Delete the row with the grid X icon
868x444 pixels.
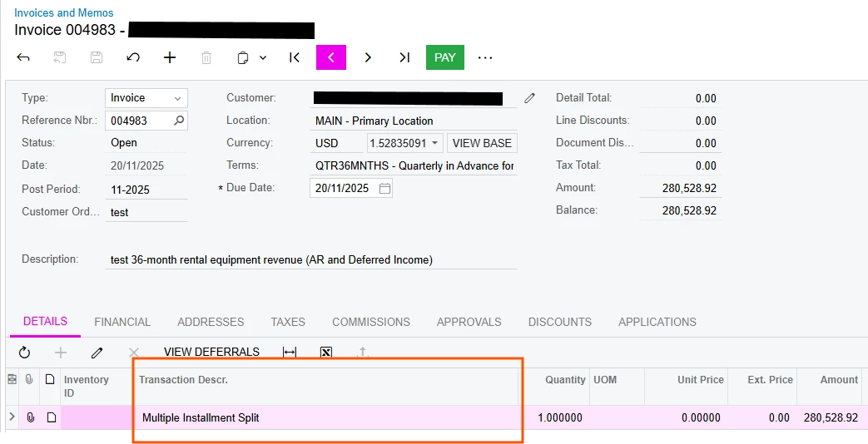pyautogui.click(x=133, y=353)
